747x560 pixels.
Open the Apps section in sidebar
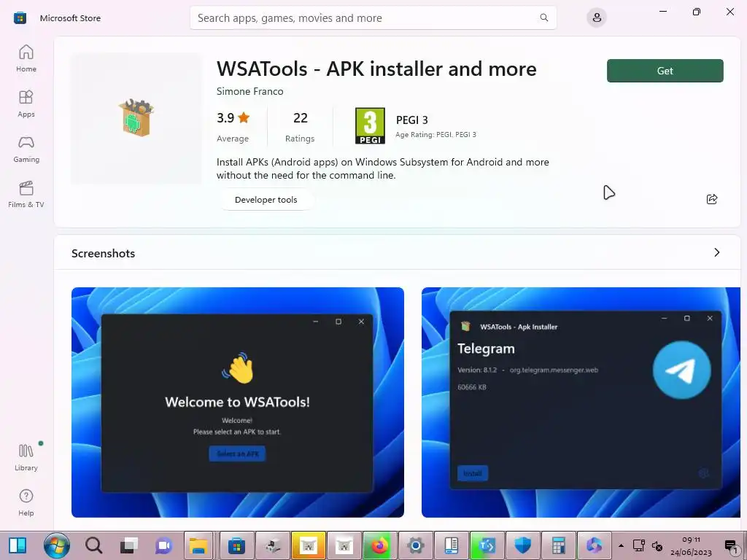tap(26, 104)
